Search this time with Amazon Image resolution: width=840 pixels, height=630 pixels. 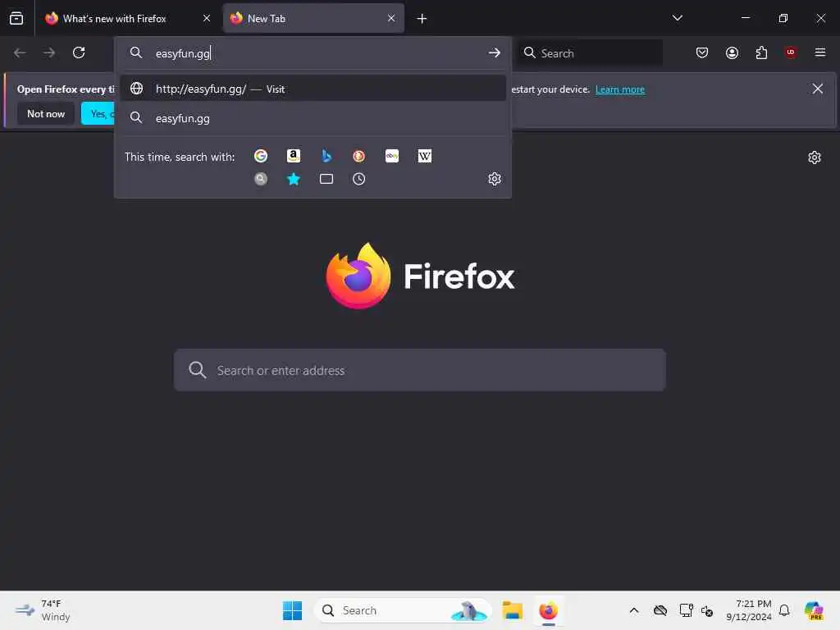coord(294,156)
